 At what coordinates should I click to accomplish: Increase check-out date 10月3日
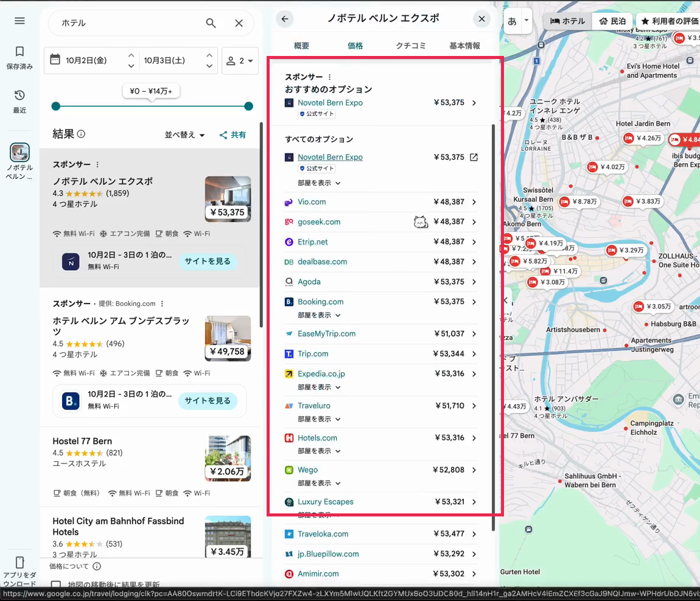(209, 55)
